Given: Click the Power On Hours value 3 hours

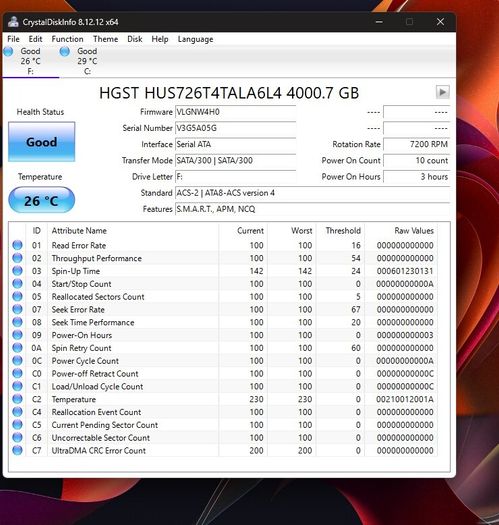Looking at the screenshot, I should pyautogui.click(x=416, y=176).
